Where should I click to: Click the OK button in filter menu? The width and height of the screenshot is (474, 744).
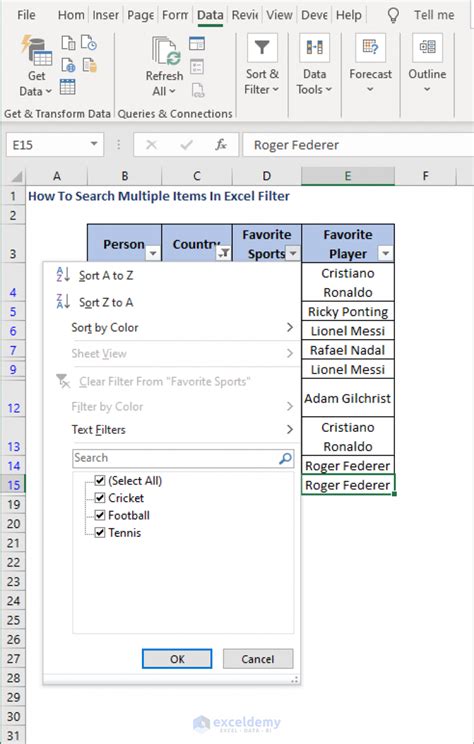pyautogui.click(x=177, y=659)
